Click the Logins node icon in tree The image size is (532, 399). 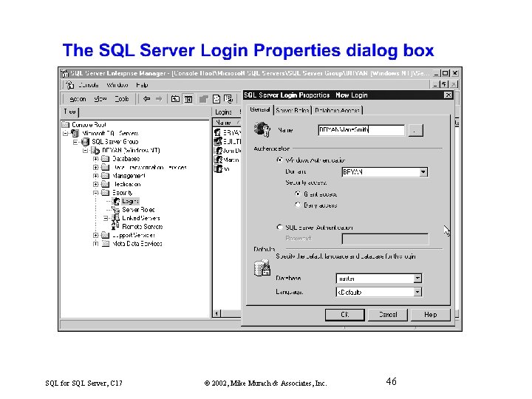(x=117, y=201)
